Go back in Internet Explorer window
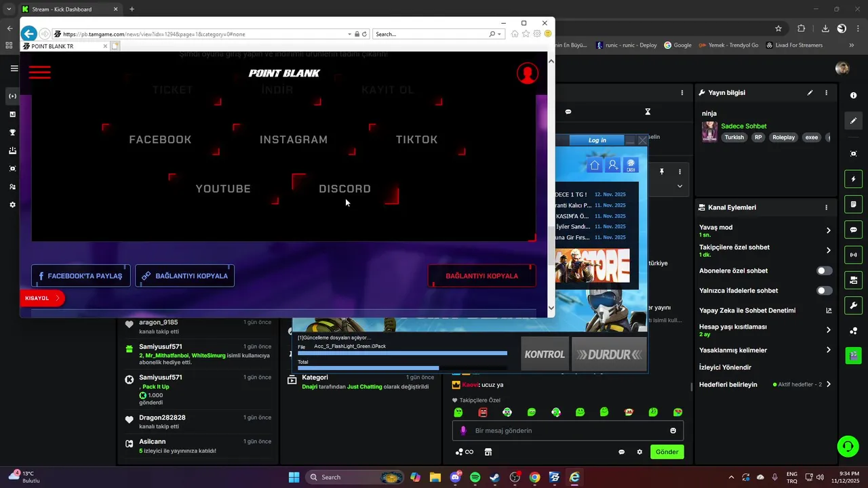This screenshot has width=868, height=488. click(29, 34)
